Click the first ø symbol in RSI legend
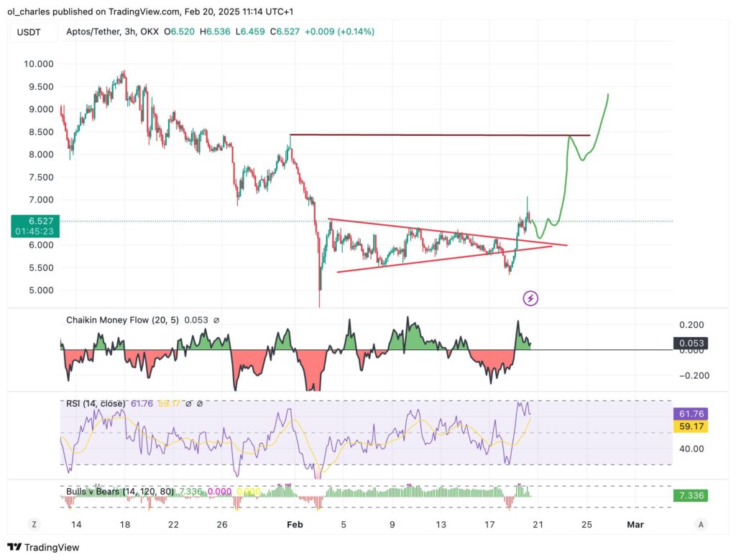Screen dimensions: 736x560 (x=188, y=404)
